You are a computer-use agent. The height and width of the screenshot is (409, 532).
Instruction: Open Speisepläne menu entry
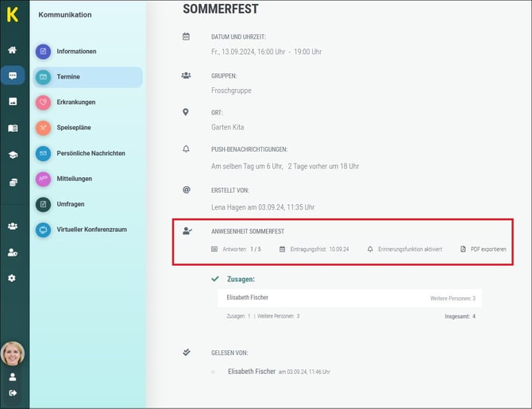click(x=87, y=128)
